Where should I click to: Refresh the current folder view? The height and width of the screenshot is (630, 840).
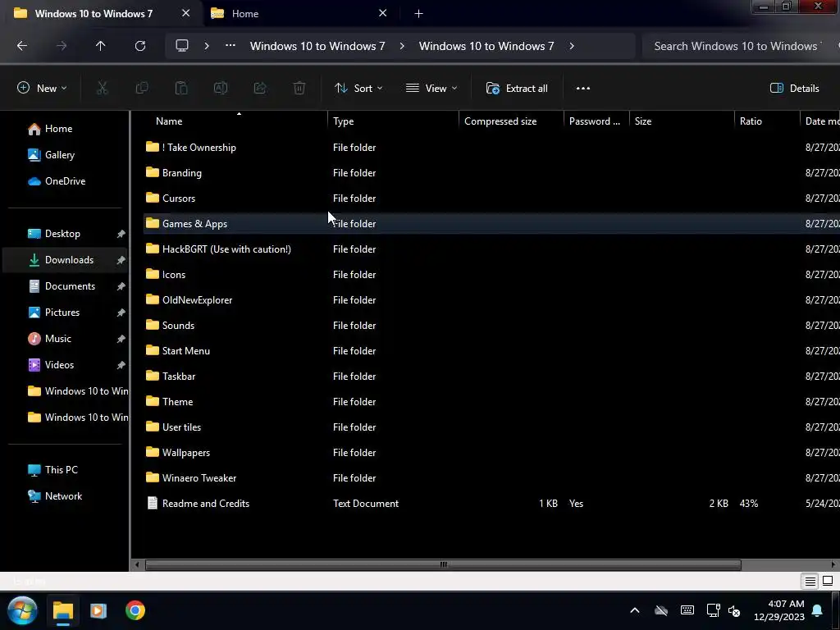point(139,46)
